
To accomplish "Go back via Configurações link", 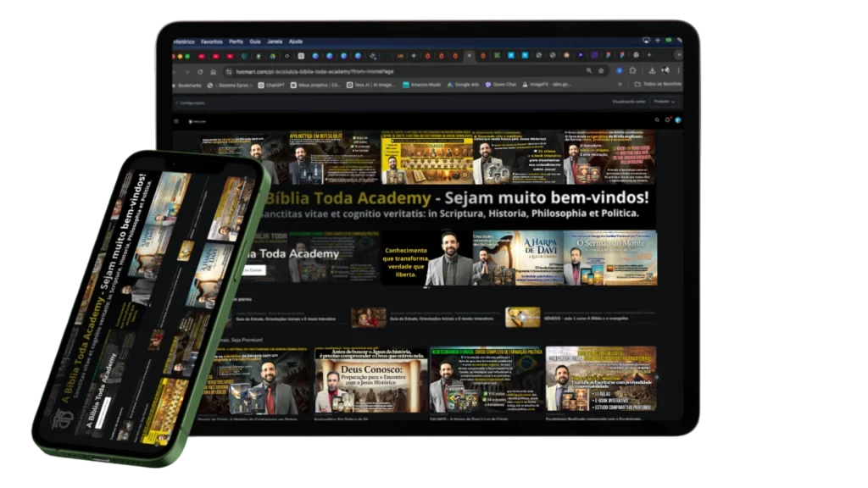I will coord(190,103).
